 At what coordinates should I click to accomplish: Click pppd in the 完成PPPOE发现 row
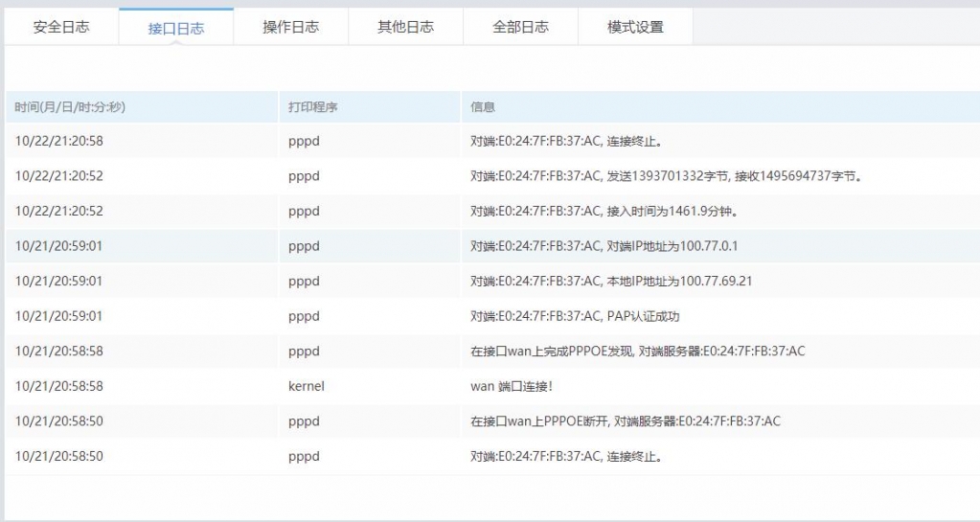(x=304, y=352)
